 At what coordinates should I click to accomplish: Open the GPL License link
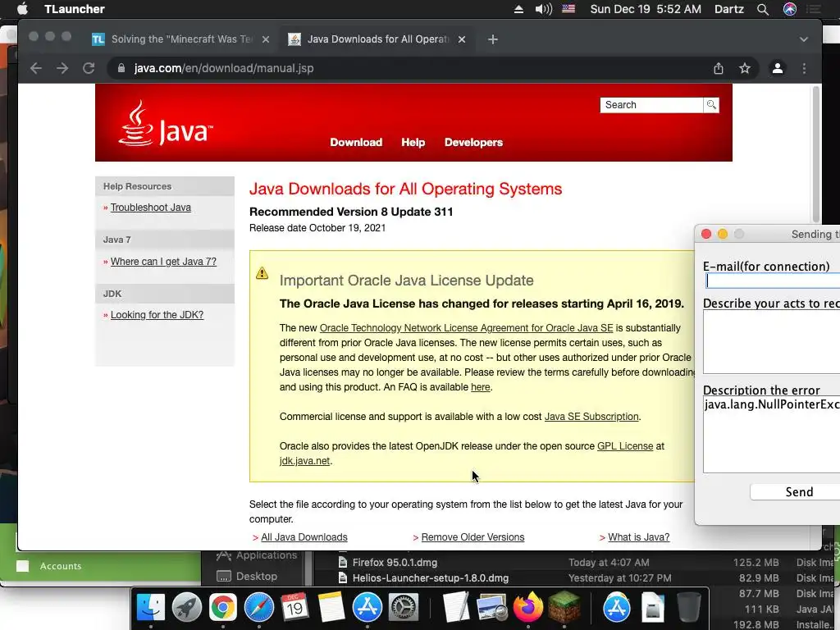(625, 445)
